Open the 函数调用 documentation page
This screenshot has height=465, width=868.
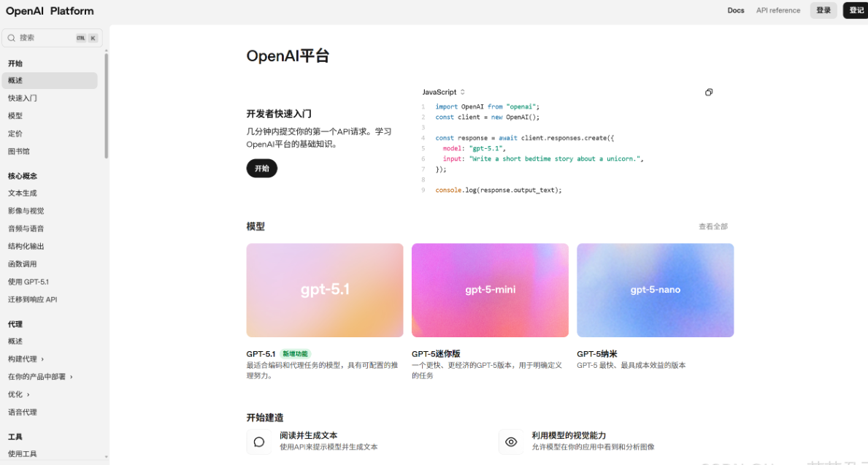tap(27, 264)
